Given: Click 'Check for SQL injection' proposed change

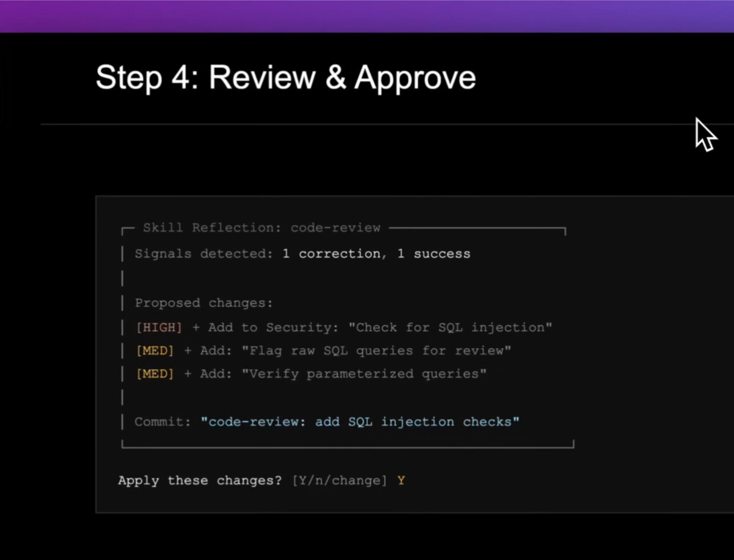Looking at the screenshot, I should point(450,328).
